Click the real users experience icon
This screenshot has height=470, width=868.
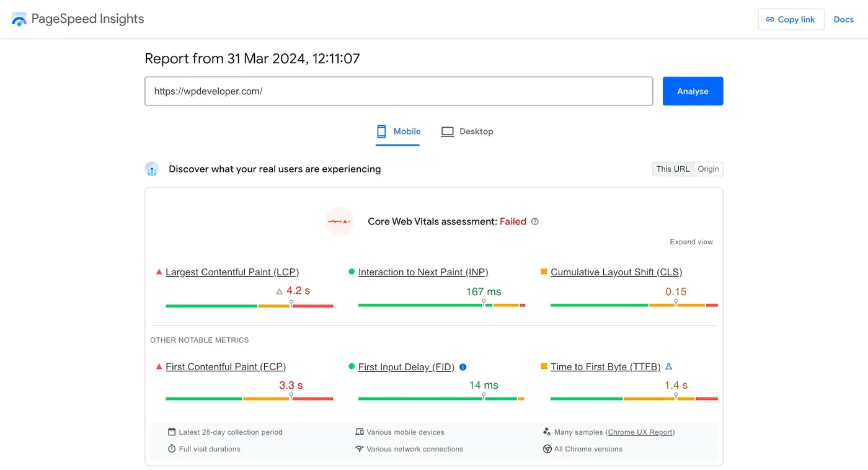coord(152,169)
